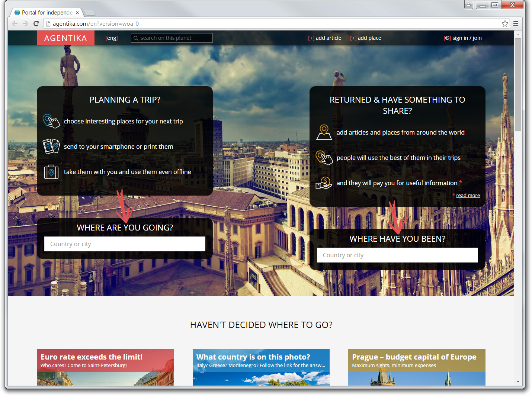Click the page scrollbar up arrow
Viewport: 532px width, 396px height.
pos(518,34)
